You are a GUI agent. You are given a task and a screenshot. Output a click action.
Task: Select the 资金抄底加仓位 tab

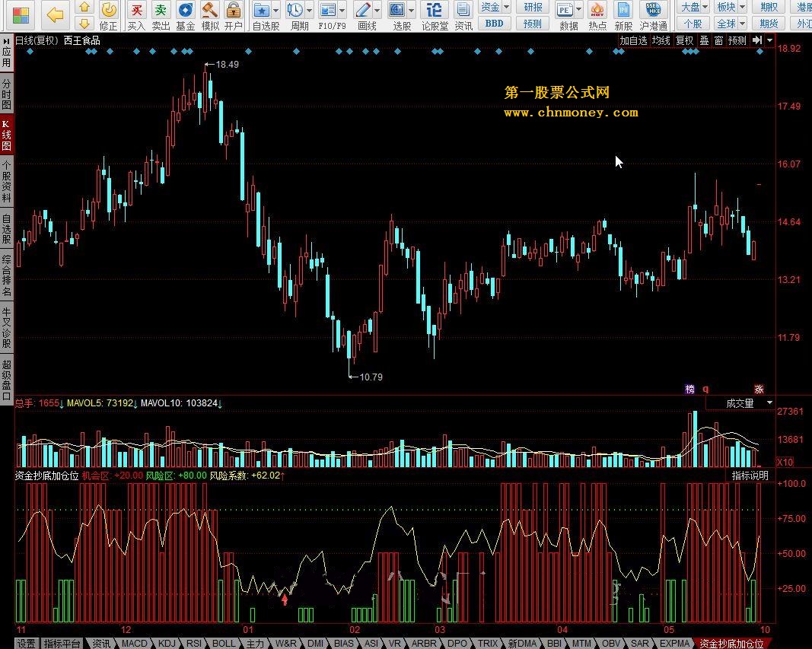coord(731,644)
